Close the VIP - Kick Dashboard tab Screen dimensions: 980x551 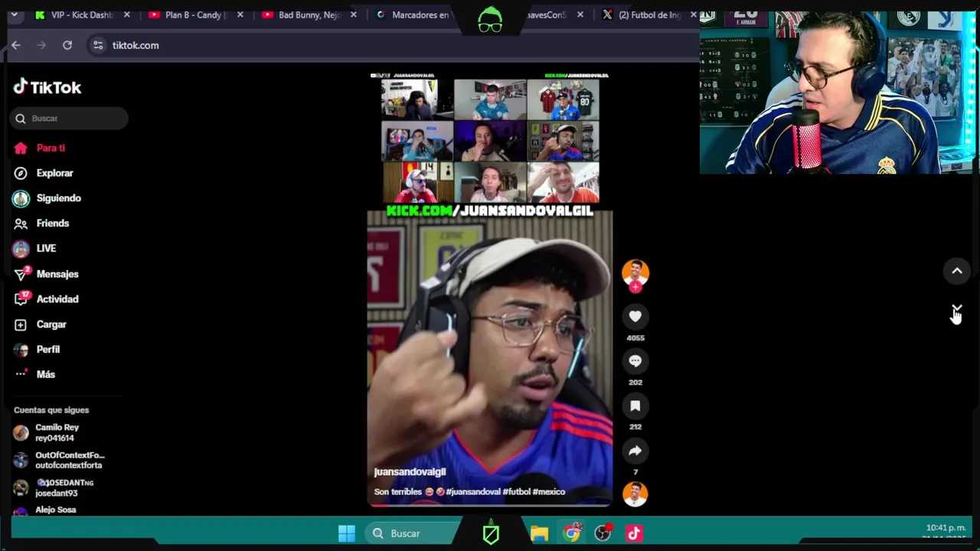click(x=127, y=15)
